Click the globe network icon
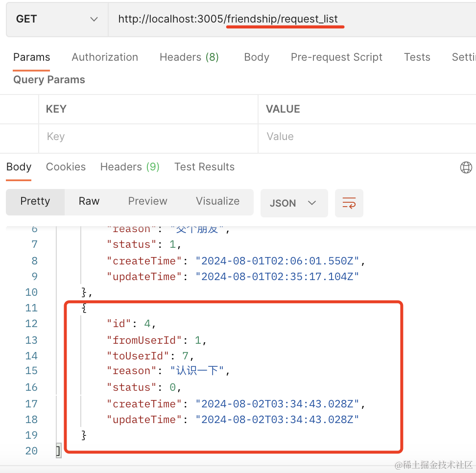This screenshot has width=476, height=473. point(466,167)
